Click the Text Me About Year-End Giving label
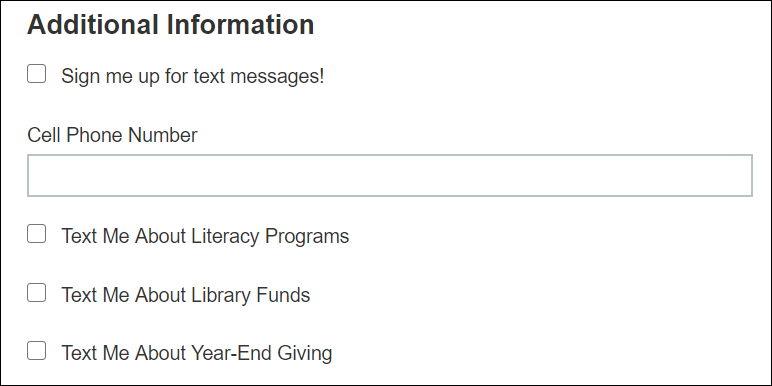 click(196, 353)
